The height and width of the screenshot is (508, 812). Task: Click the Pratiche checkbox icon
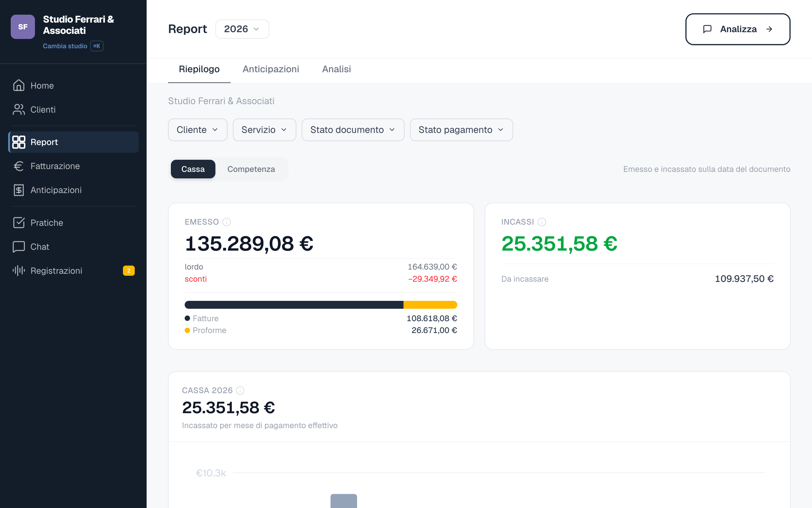(19, 222)
